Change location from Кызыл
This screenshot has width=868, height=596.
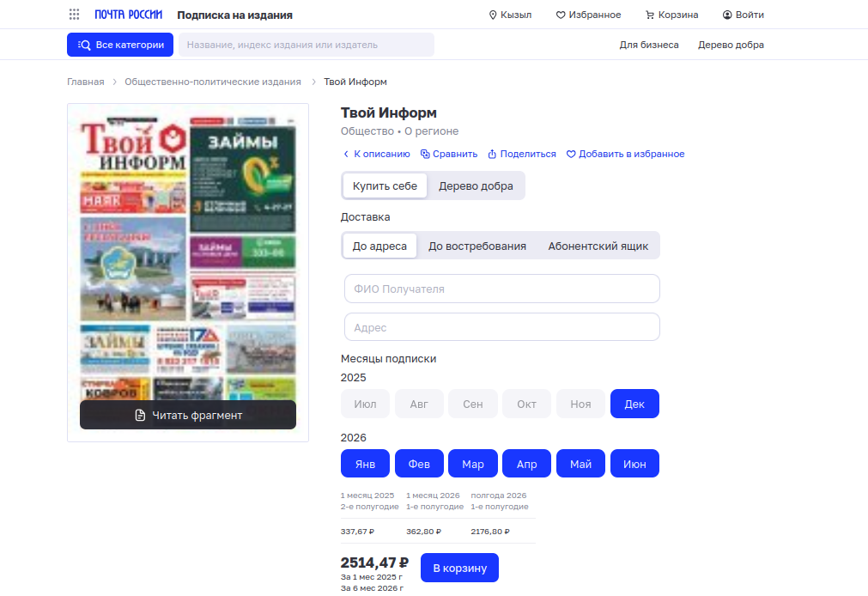coord(510,15)
